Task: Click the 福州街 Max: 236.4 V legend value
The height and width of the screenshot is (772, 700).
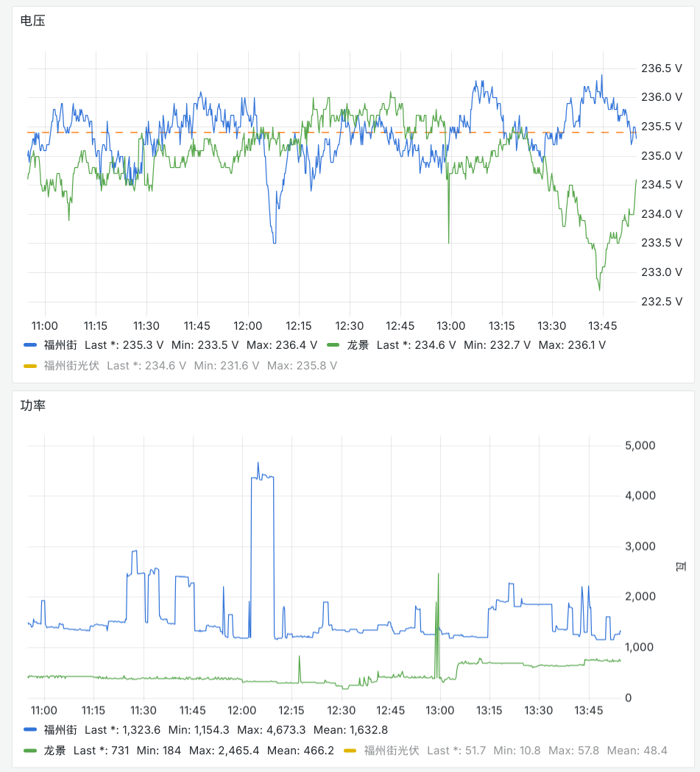Action: click(280, 345)
